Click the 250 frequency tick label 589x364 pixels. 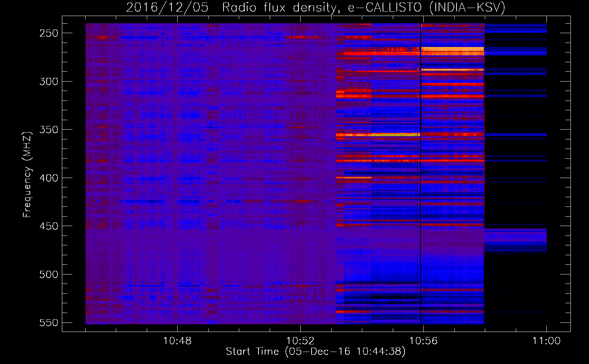49,33
